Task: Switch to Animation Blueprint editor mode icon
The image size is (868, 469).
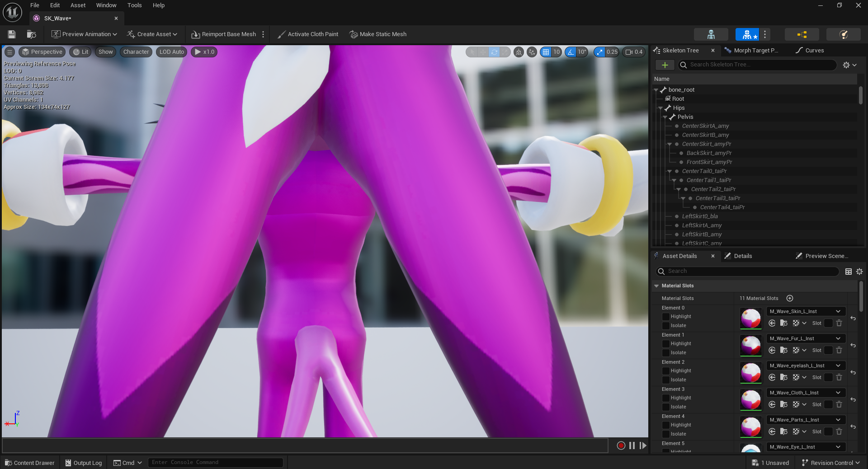Action: pos(802,34)
